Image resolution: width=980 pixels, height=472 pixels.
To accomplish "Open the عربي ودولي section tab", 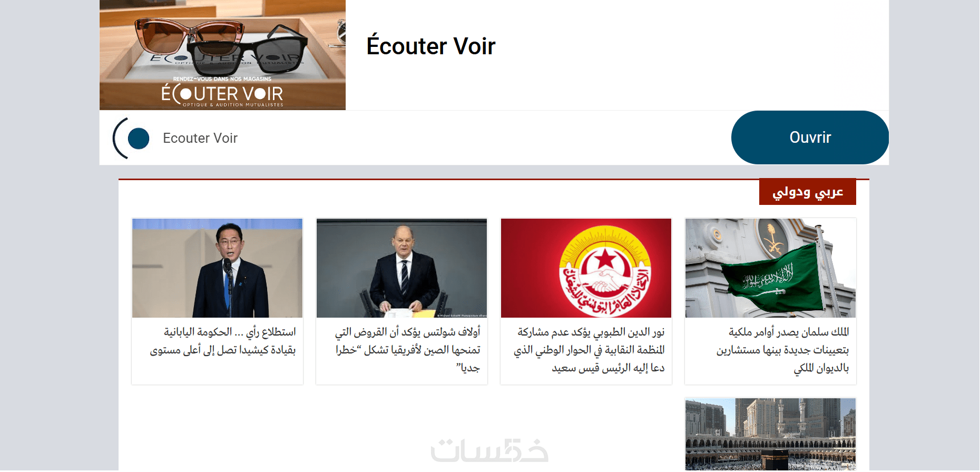I will (x=807, y=192).
